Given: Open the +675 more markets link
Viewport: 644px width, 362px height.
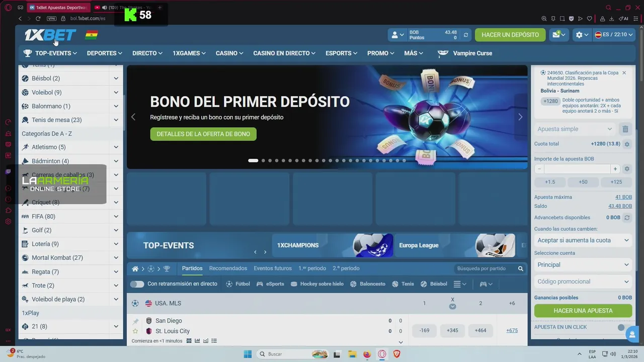Looking at the screenshot, I should pos(512,331).
